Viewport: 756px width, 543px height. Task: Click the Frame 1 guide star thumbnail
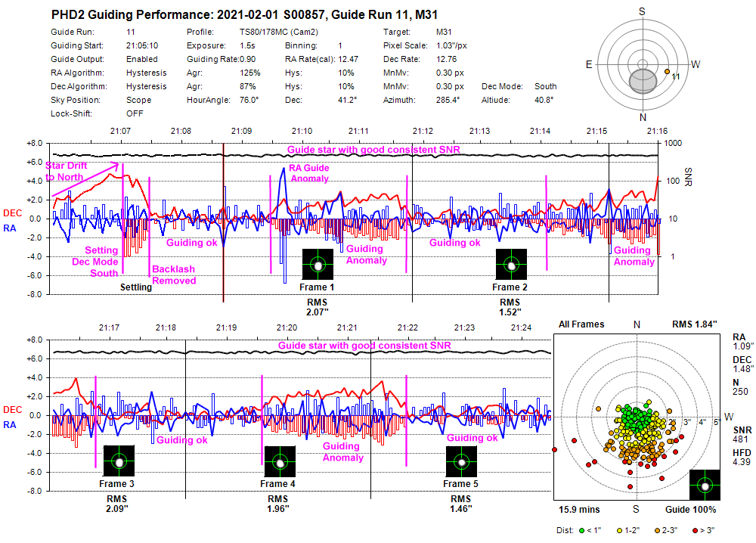(318, 264)
